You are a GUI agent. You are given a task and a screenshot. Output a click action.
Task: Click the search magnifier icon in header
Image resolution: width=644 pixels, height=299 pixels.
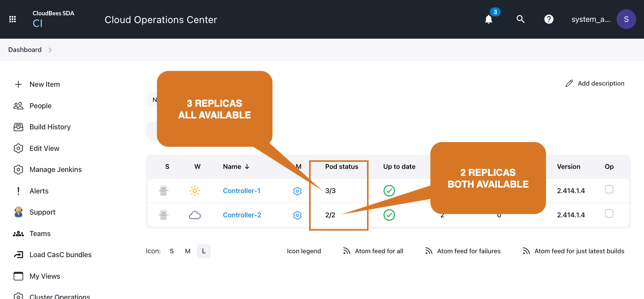click(x=520, y=19)
